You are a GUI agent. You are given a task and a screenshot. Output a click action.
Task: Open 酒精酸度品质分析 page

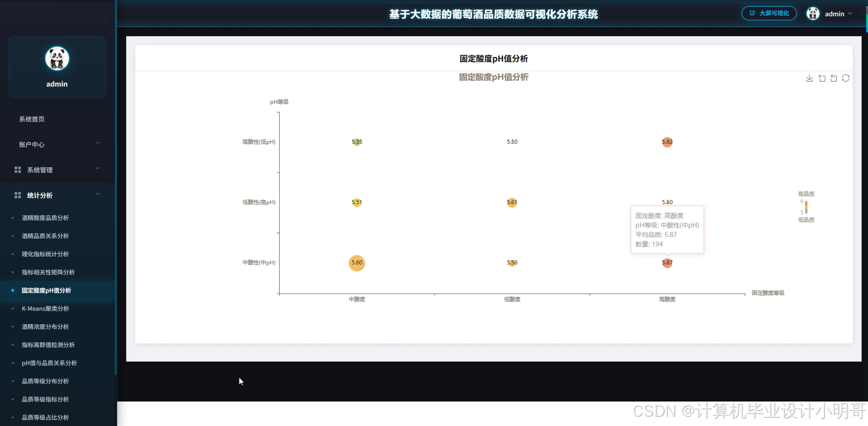click(45, 218)
